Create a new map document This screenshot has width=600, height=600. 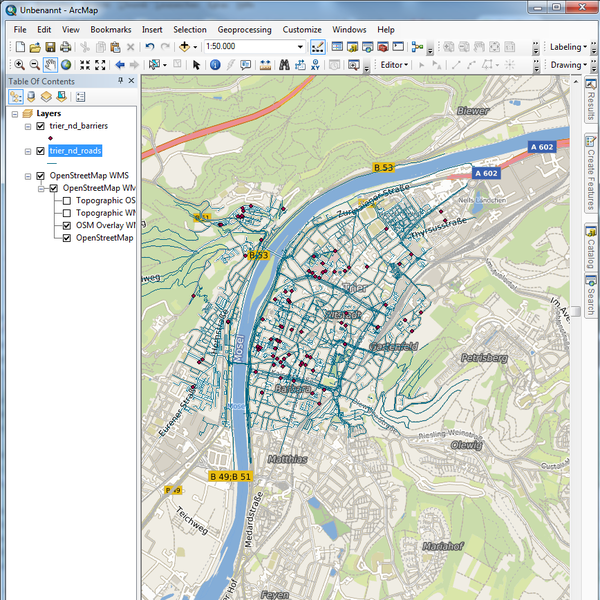(20, 47)
